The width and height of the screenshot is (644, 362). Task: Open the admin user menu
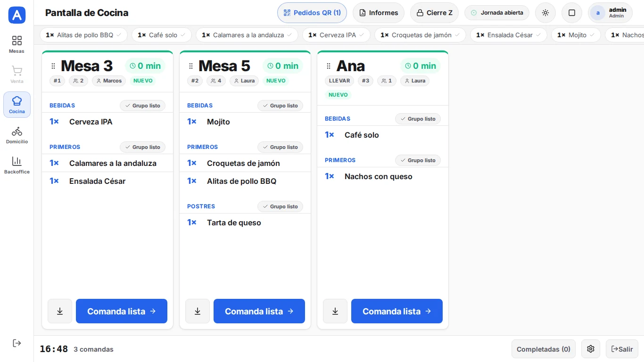click(610, 13)
